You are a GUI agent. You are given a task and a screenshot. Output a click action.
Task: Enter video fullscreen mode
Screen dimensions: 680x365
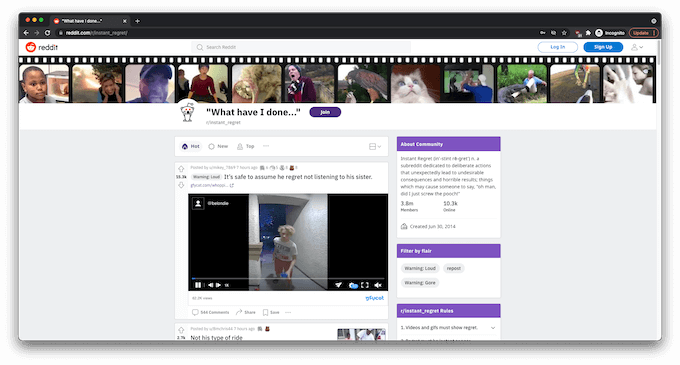(365, 285)
